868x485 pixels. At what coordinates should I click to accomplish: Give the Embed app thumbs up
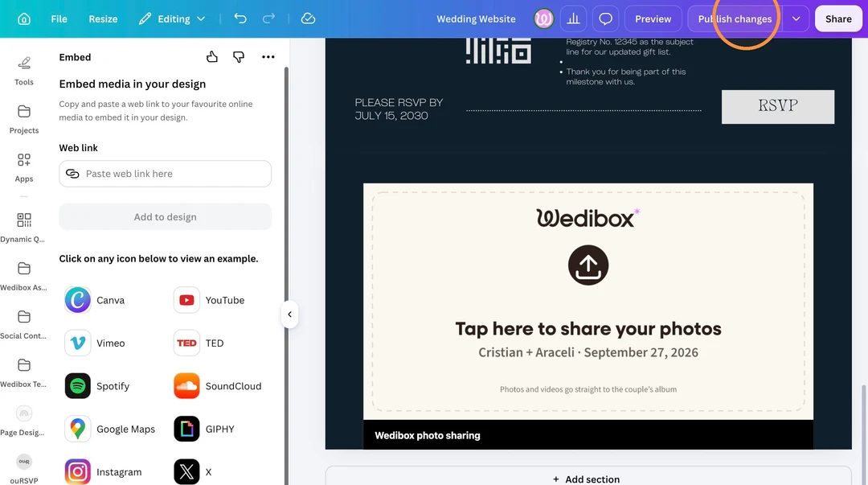(212, 56)
